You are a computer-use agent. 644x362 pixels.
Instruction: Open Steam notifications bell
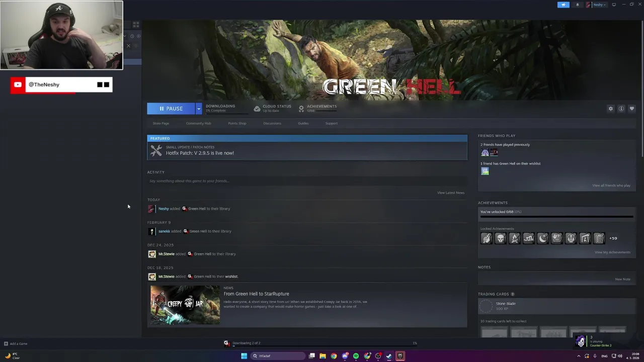577,5
